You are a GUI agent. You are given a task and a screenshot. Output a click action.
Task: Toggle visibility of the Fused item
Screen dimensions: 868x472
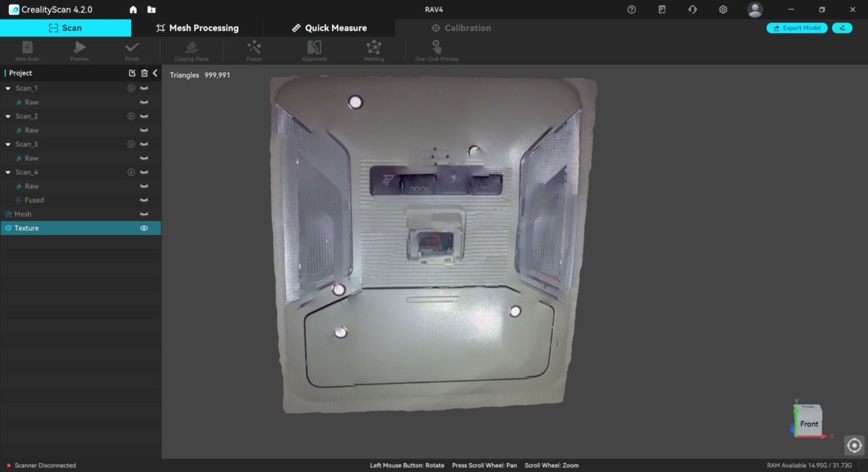coord(144,200)
